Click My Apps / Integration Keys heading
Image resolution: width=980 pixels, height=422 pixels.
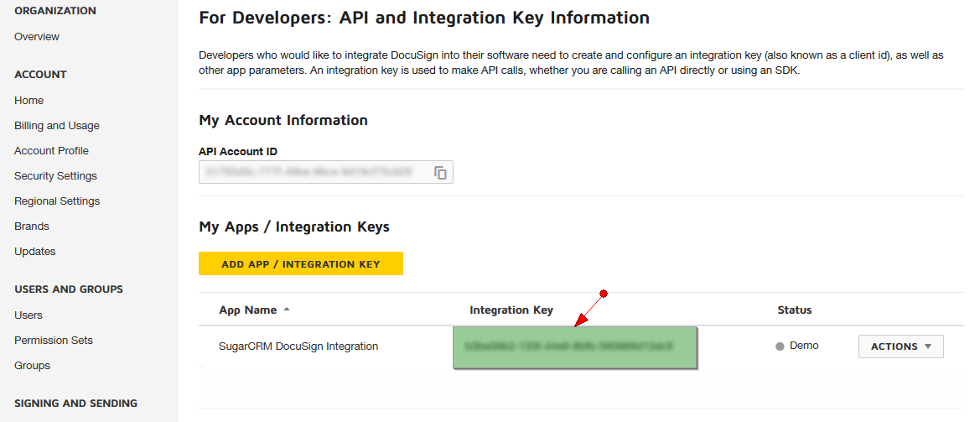click(x=294, y=227)
